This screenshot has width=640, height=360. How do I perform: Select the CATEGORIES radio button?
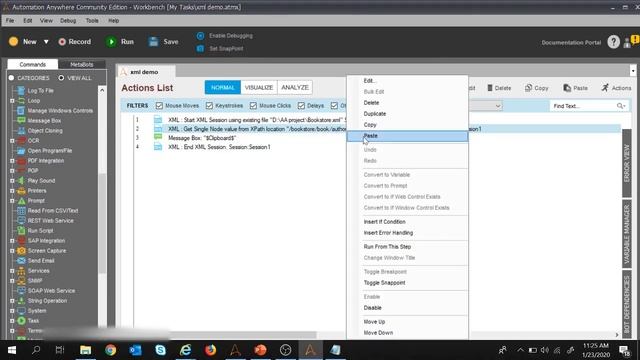(x=11, y=78)
